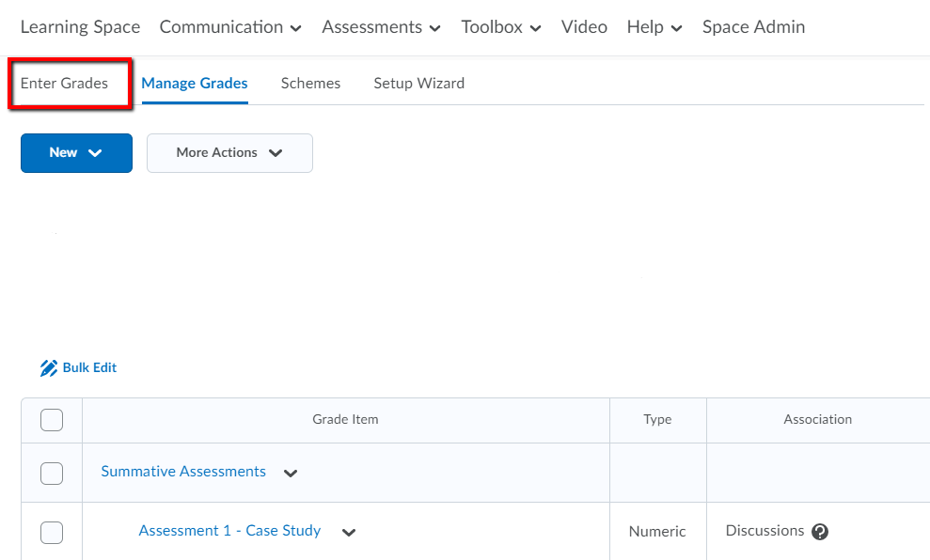Open the Summative Assessments category link

pyautogui.click(x=183, y=472)
